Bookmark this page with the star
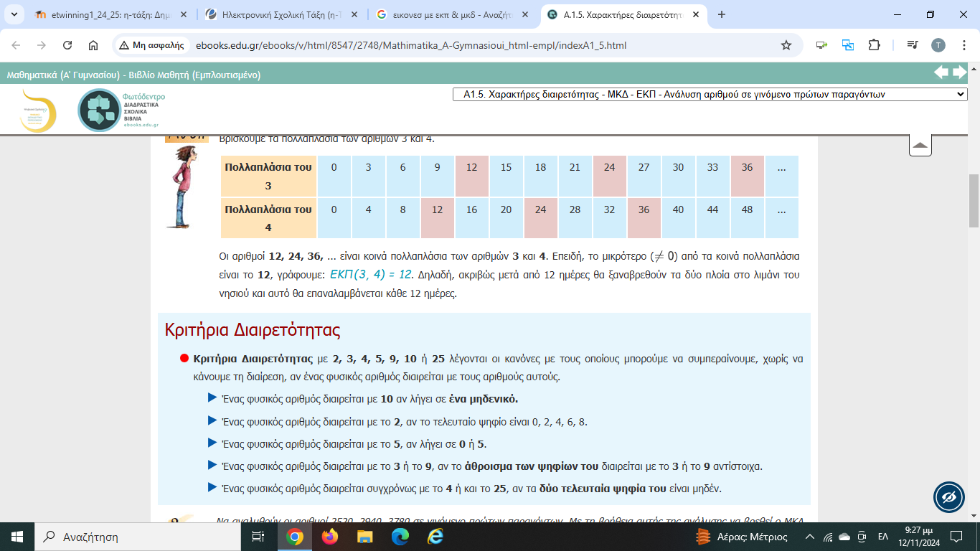The image size is (980, 551). [x=786, y=45]
